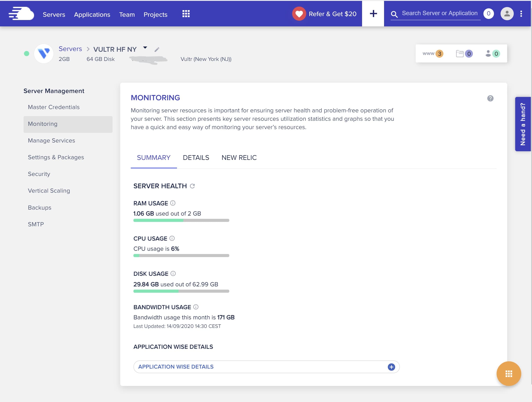Open the profile avatar menu
Screen dimensions: 532x402
pyautogui.click(x=507, y=14)
